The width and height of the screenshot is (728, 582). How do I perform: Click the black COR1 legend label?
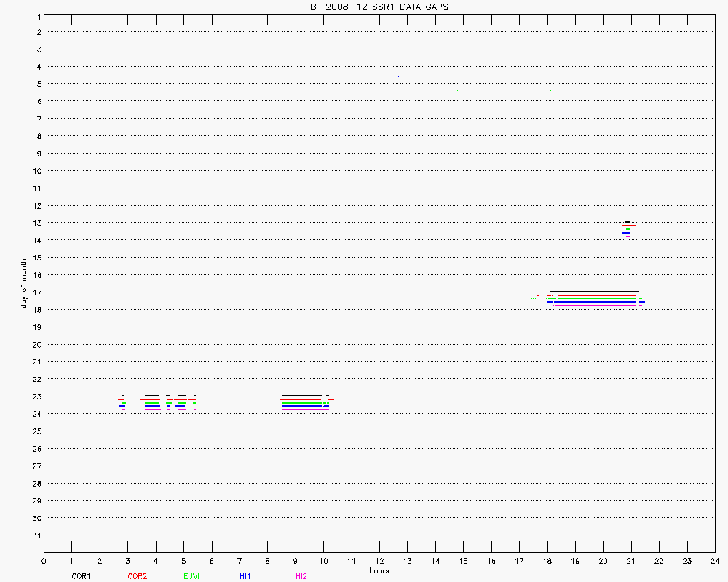tap(80, 576)
